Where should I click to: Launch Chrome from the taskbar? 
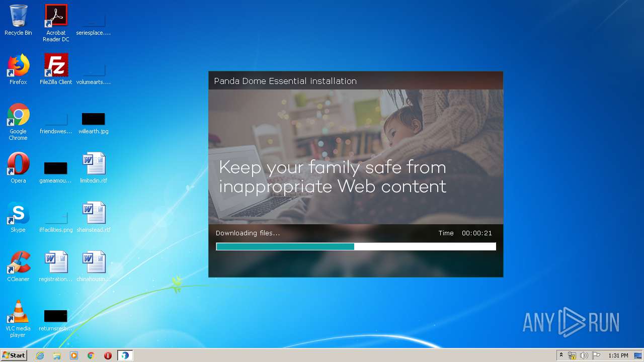(x=91, y=355)
